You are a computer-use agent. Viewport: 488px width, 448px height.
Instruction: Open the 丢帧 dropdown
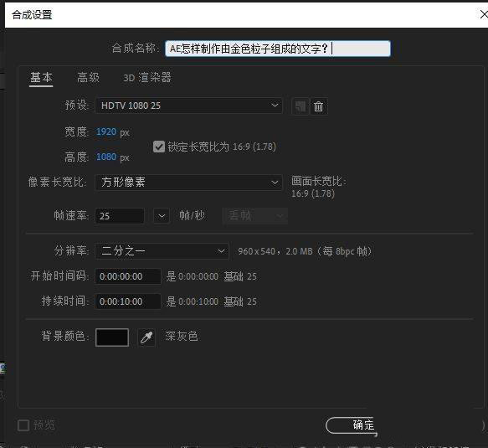255,215
